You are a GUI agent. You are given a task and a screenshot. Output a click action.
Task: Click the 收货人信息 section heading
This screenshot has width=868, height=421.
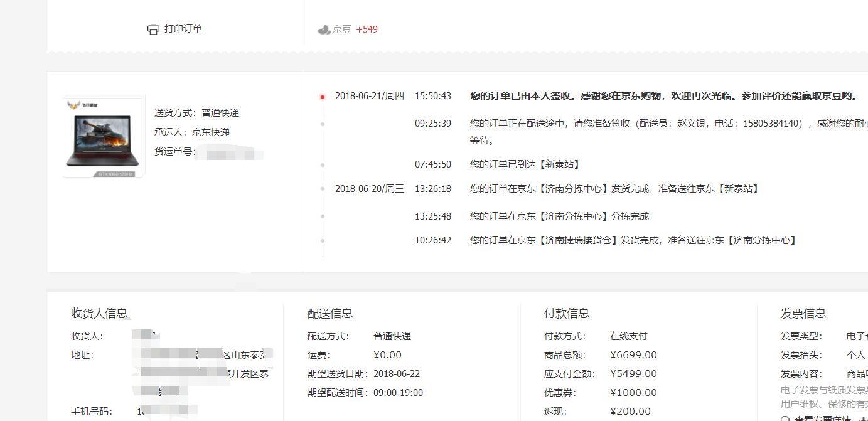click(x=99, y=313)
